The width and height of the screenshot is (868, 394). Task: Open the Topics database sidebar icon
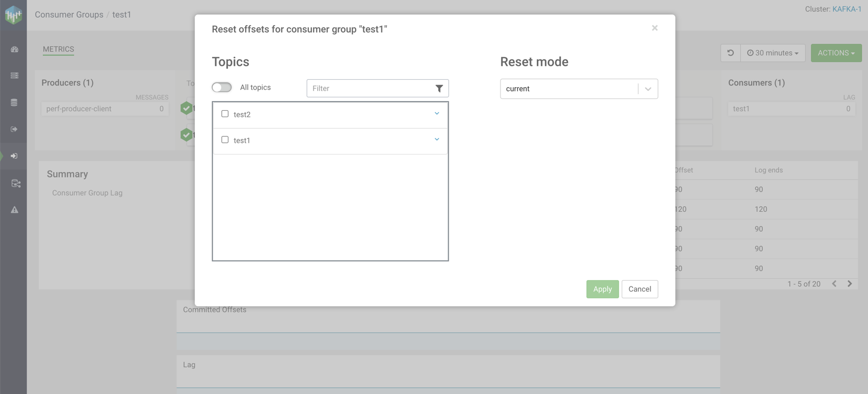tap(14, 103)
